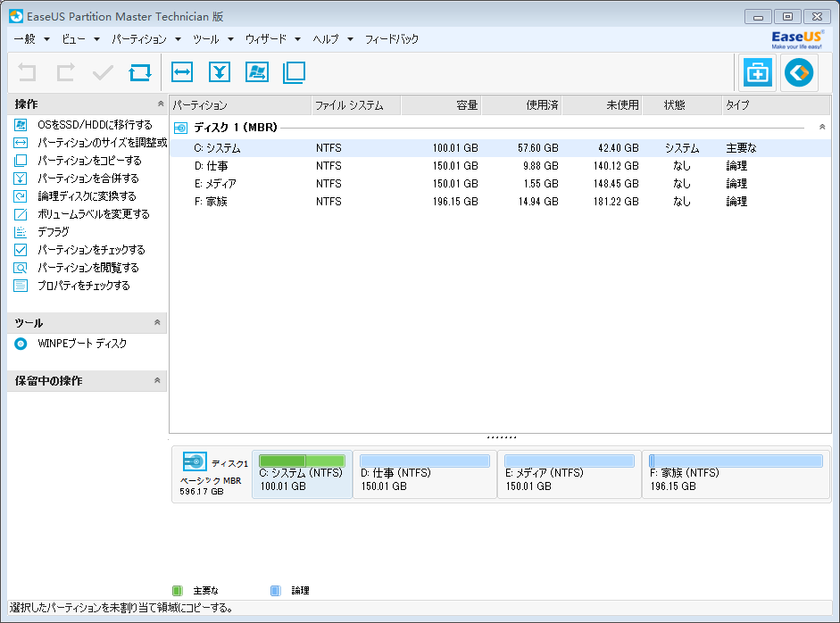
Task: Select the C: システム partition row
Action: [501, 148]
